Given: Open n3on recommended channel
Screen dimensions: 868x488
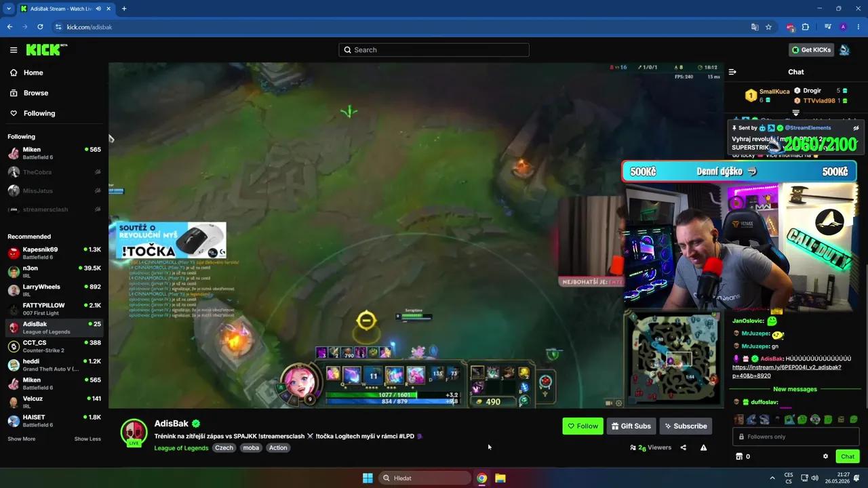Looking at the screenshot, I should (x=54, y=272).
